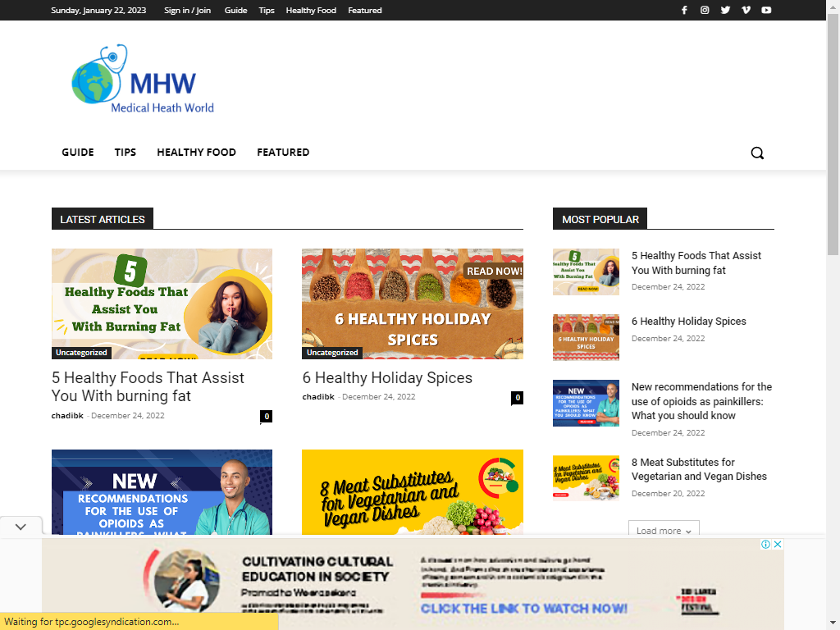The width and height of the screenshot is (840, 630).
Task: Click the 8 Meat Substitutes large image
Action: (413, 492)
